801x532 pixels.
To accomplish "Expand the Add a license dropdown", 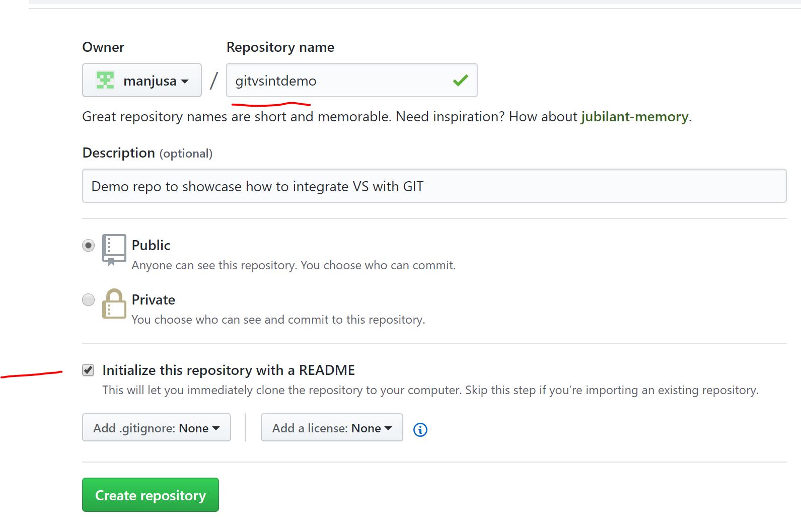I will pos(331,428).
